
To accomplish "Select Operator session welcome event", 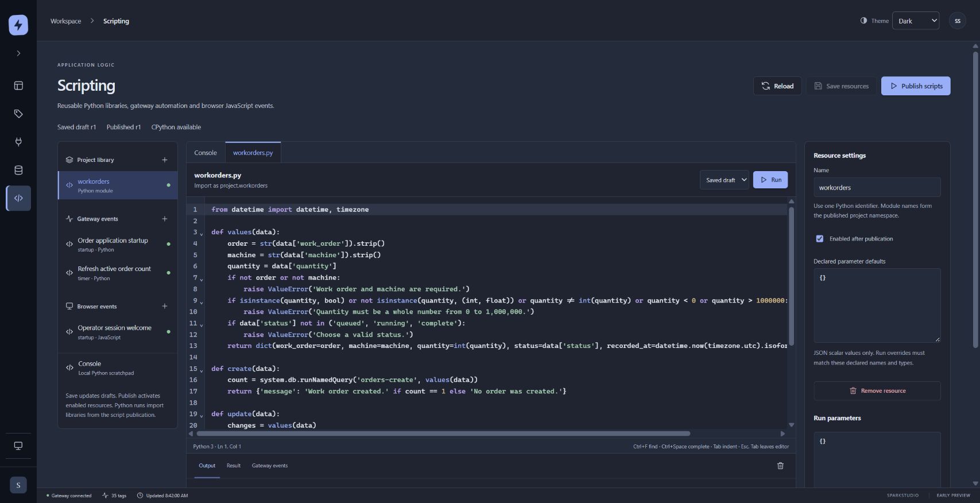I will pyautogui.click(x=118, y=332).
